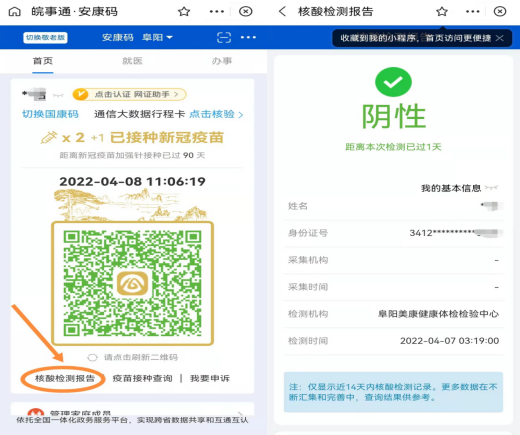
Task: Select 阜阳美康健康体检检验中心 text
Action: (438, 314)
